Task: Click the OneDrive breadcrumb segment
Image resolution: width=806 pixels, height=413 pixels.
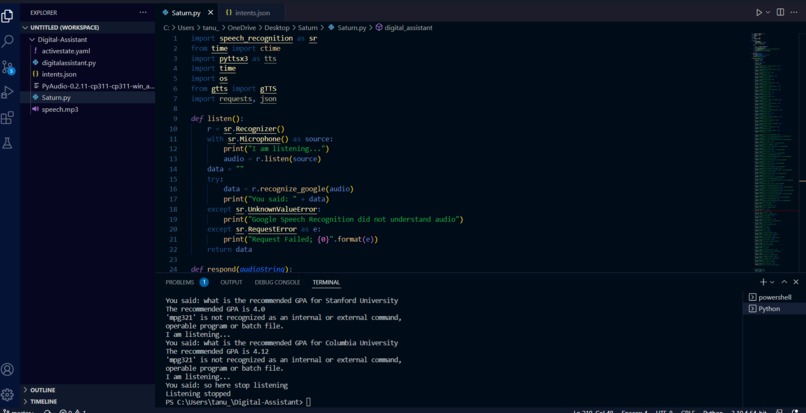Action: point(242,28)
